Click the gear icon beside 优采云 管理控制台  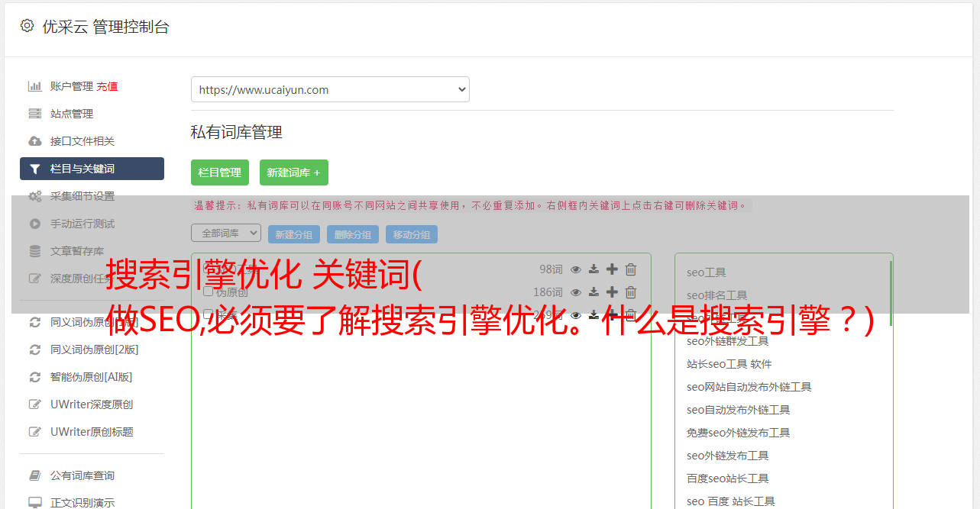click(27, 26)
